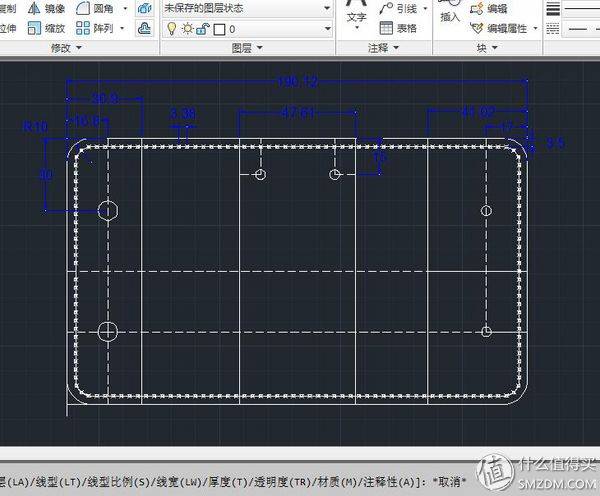Toggle the layer light bulb on/off

pyautogui.click(x=172, y=29)
